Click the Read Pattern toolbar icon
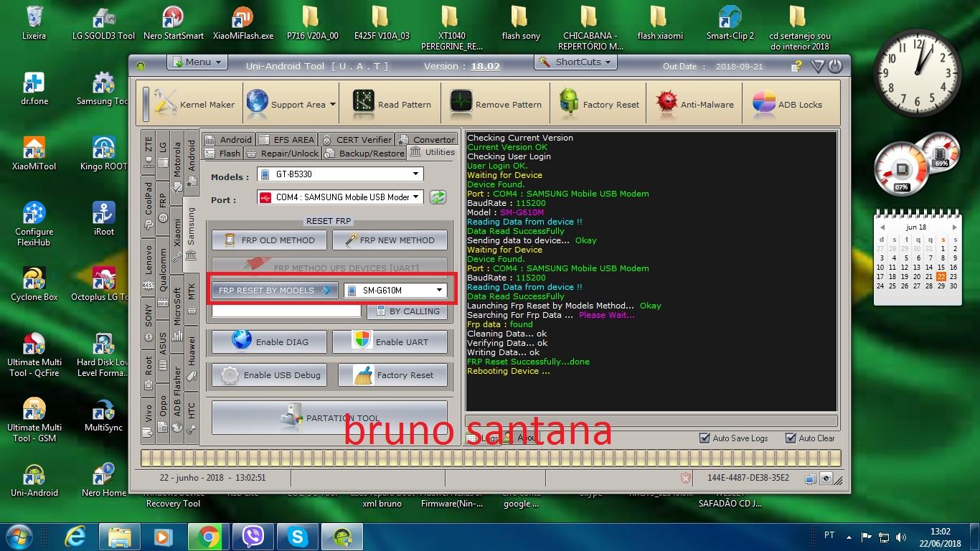 tap(364, 104)
